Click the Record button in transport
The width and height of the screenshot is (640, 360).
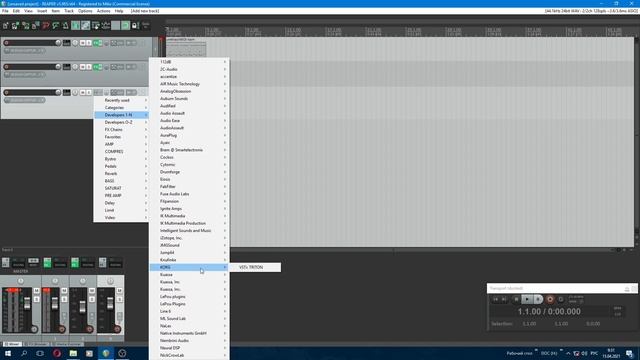coord(550,299)
